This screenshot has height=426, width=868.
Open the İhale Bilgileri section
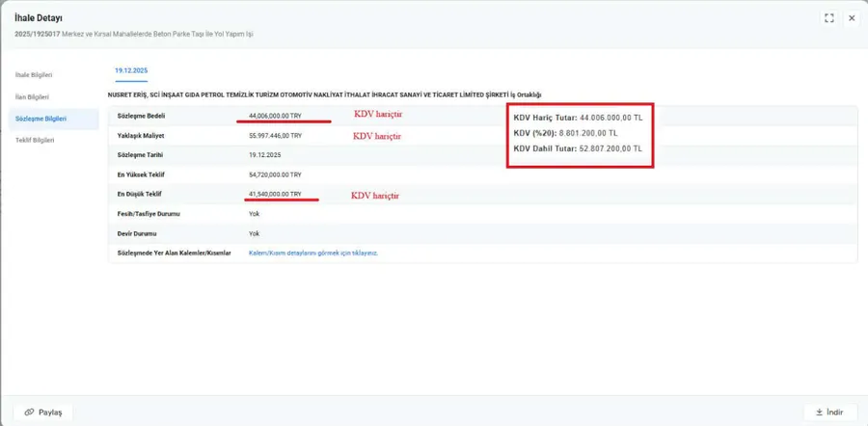pyautogui.click(x=34, y=74)
